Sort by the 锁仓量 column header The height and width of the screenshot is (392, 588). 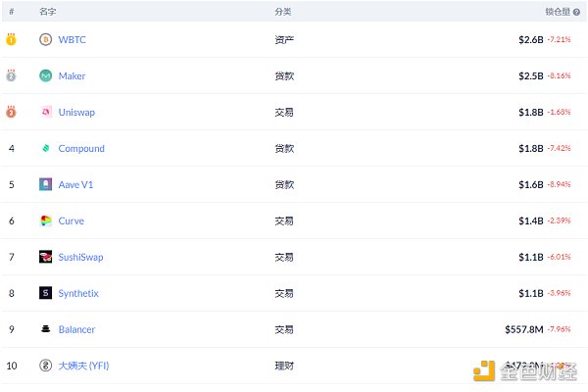point(559,12)
